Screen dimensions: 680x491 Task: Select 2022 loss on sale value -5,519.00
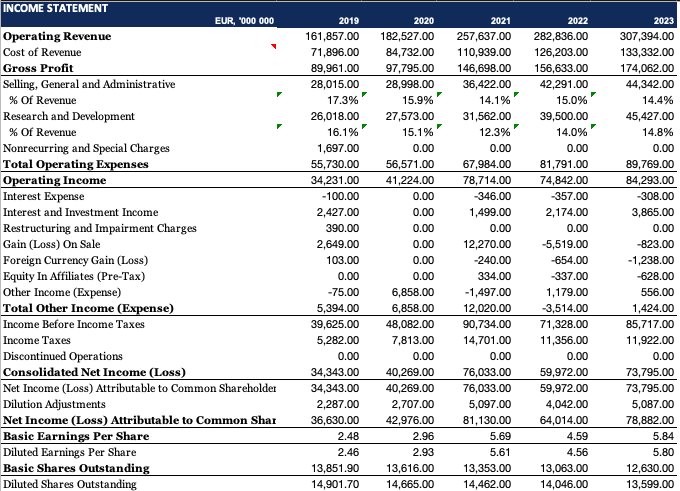[565, 245]
